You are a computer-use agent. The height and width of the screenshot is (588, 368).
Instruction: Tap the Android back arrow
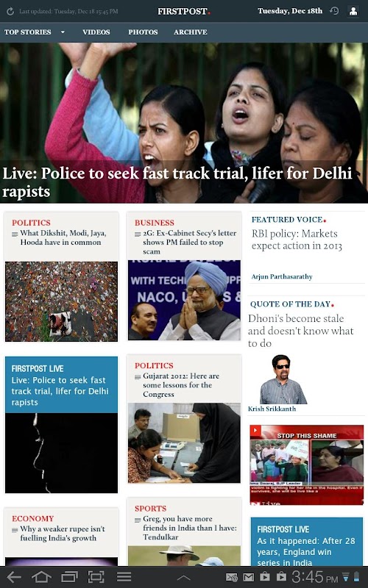point(14,577)
